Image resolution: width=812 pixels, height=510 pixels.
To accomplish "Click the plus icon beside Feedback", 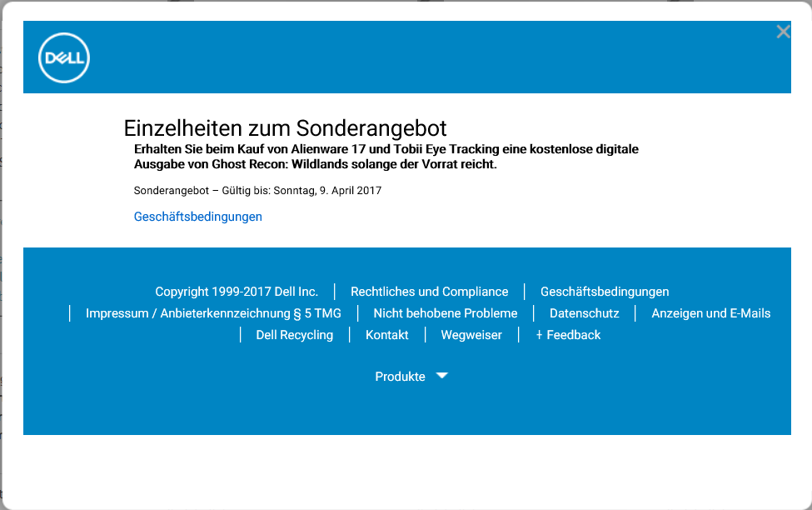I will click(539, 335).
